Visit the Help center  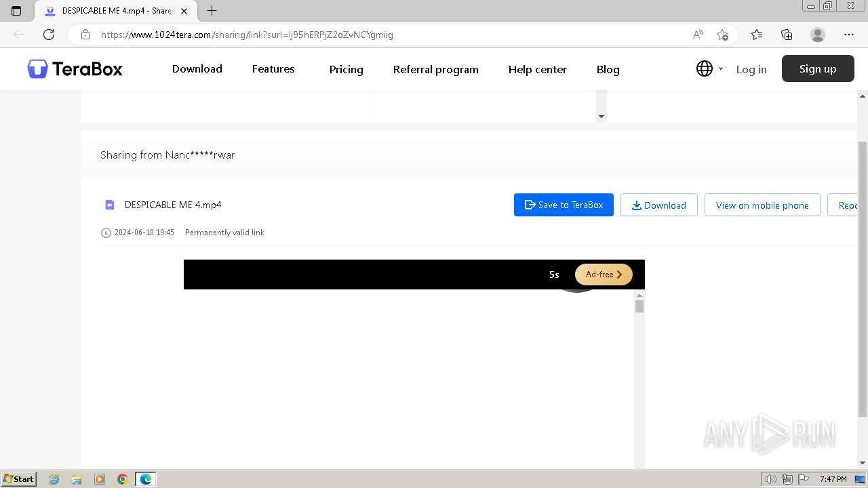[x=537, y=69]
